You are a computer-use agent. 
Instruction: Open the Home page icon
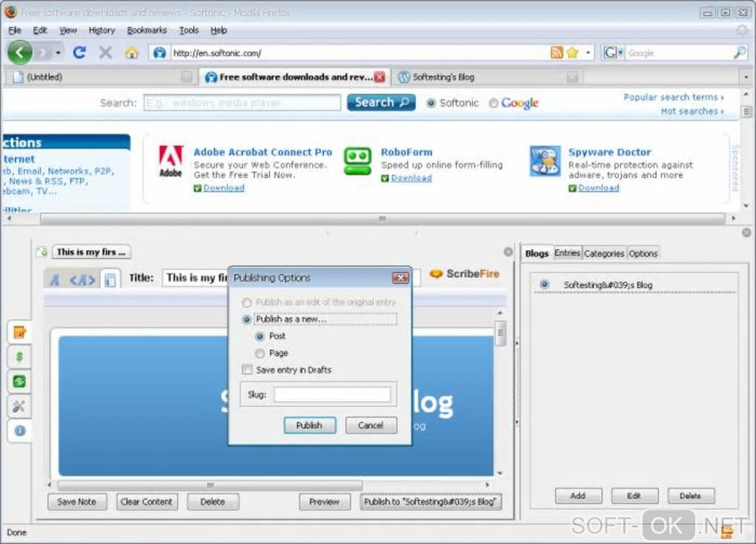131,52
